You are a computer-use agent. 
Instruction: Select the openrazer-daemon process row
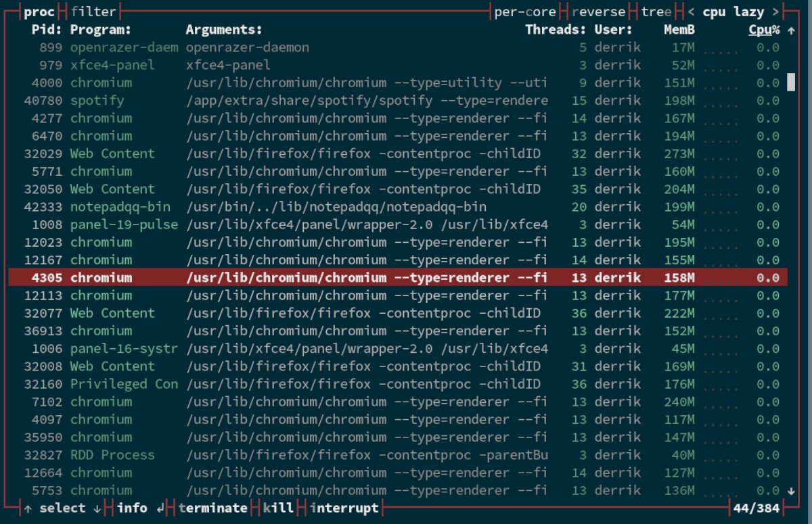[x=397, y=47]
